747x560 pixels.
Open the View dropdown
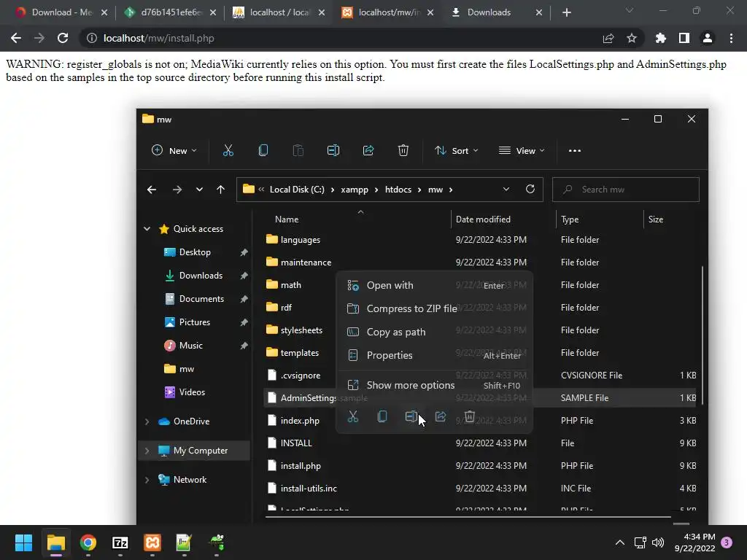click(x=522, y=150)
